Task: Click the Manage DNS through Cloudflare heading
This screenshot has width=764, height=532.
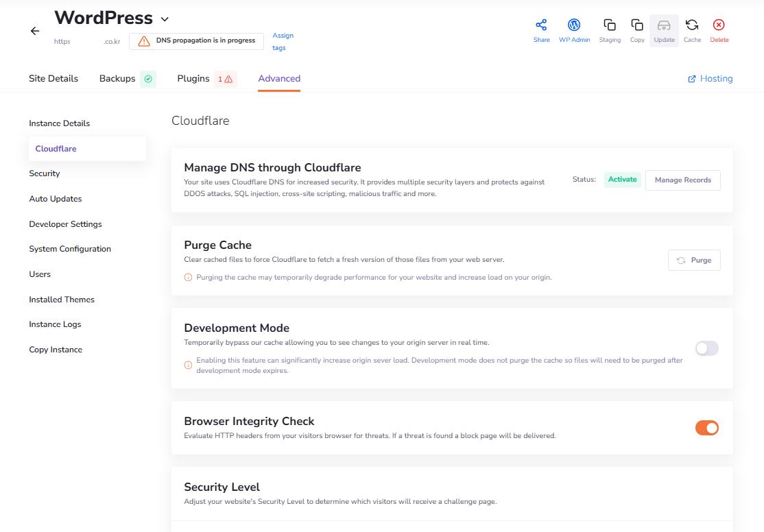Action: coord(272,167)
